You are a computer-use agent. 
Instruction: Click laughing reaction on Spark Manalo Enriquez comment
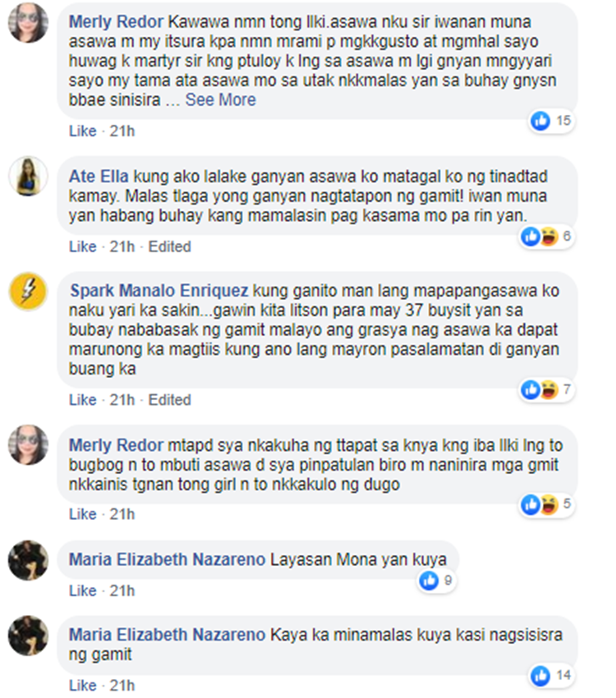[x=549, y=390]
